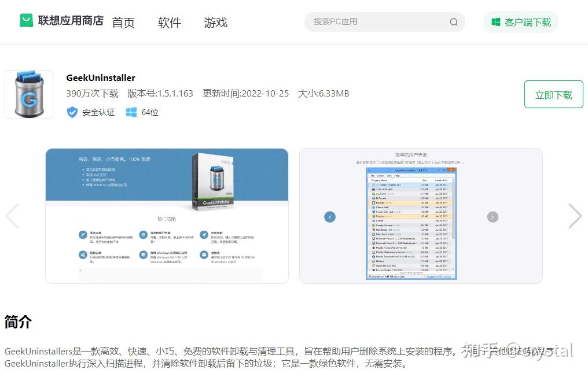The image size is (588, 377).
Task: Click the 搜索PC应用 search field
Action: click(384, 22)
